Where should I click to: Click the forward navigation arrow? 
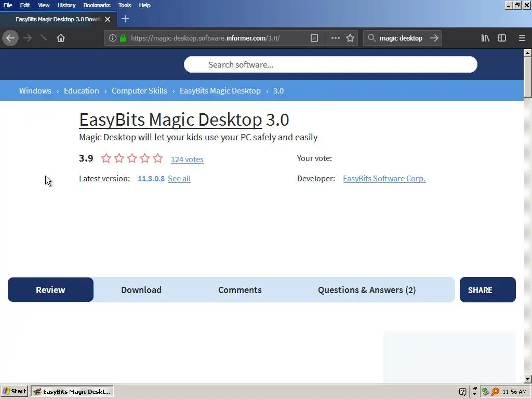[28, 38]
